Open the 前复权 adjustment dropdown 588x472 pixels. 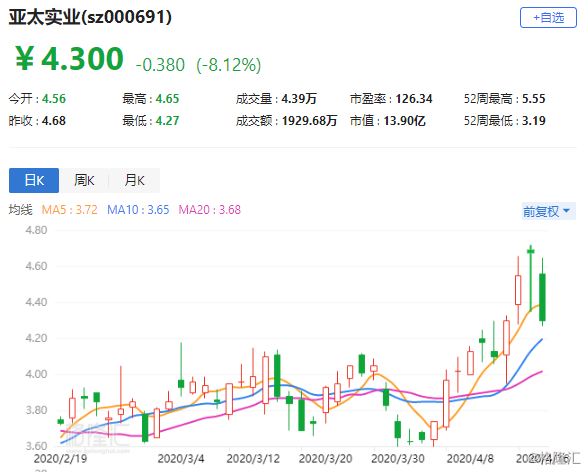548,211
